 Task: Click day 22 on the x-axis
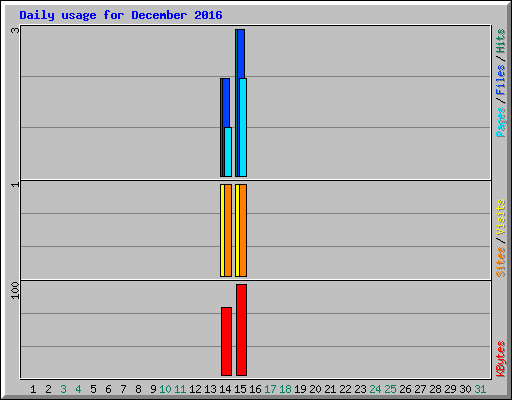click(x=345, y=389)
